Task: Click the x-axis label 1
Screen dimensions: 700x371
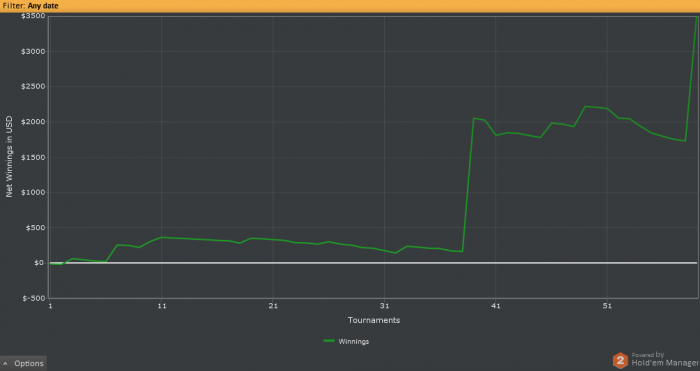Action: [50, 306]
